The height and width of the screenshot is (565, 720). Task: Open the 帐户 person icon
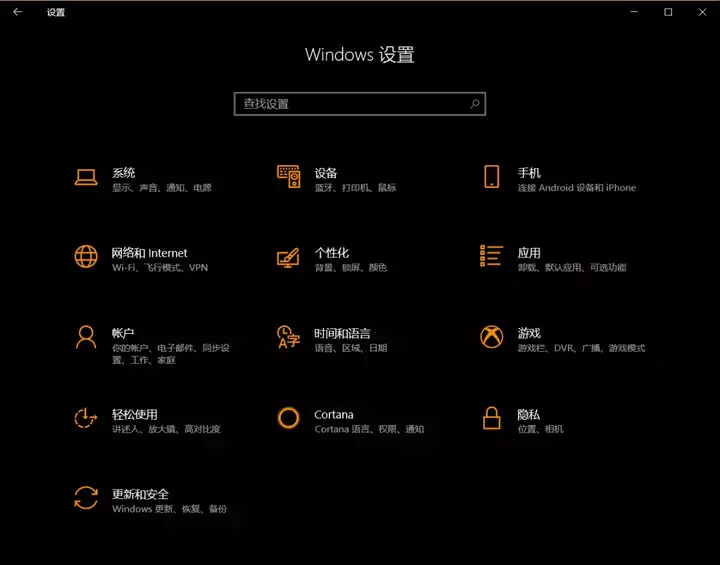point(86,338)
